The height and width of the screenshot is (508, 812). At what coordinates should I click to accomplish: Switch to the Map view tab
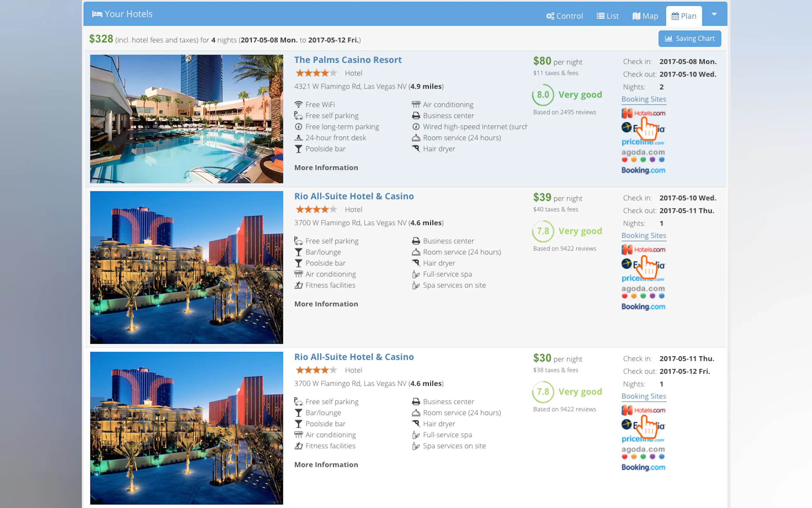pos(645,16)
